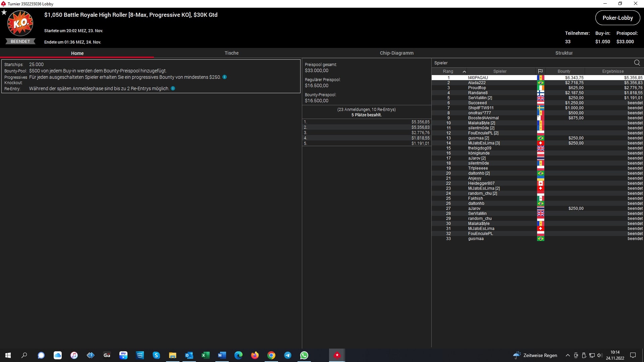Click info icon next to progressive bounty text
Viewport: 644px width, 362px height.
coord(224,77)
